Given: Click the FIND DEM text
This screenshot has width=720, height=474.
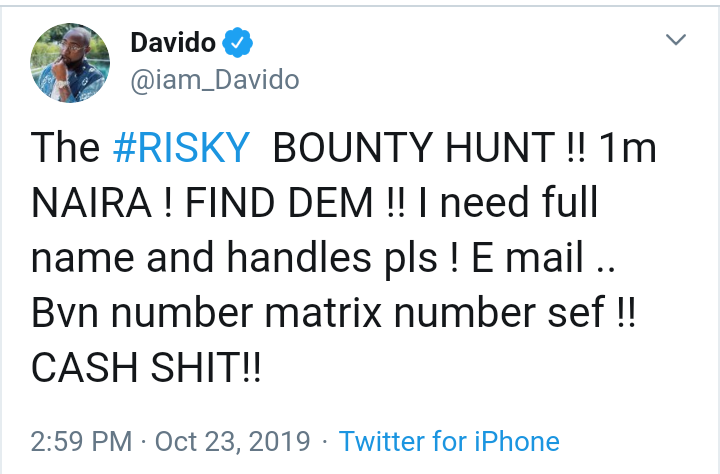Looking at the screenshot, I should [x=267, y=204].
